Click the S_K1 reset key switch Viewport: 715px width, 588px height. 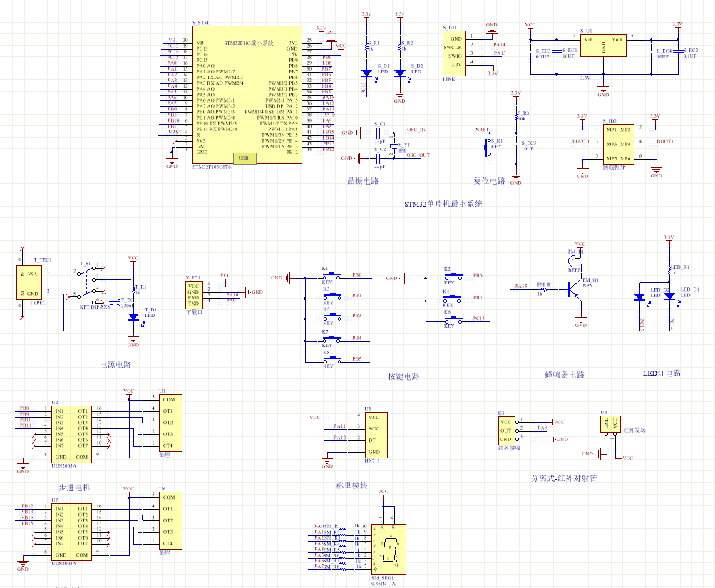click(490, 146)
